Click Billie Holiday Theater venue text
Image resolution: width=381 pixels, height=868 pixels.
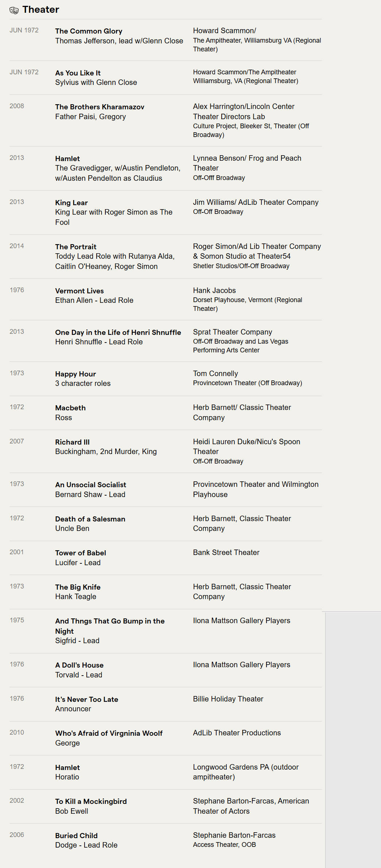(x=228, y=699)
